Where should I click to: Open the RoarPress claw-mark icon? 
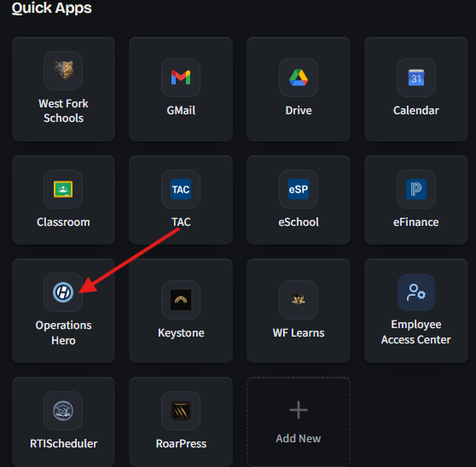[x=181, y=411]
